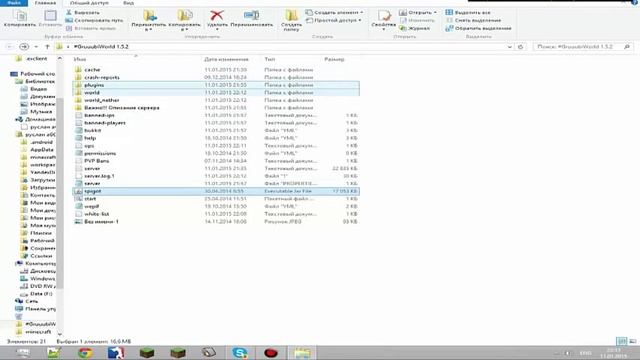This screenshot has height=360, width=640.
Task: Click the refresh button beside address bar
Action: click(x=520, y=47)
